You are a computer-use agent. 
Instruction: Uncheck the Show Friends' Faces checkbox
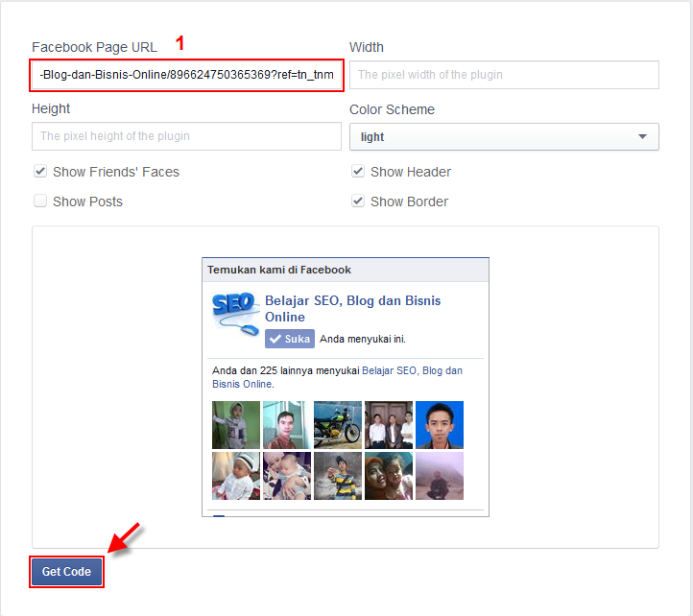coord(40,171)
